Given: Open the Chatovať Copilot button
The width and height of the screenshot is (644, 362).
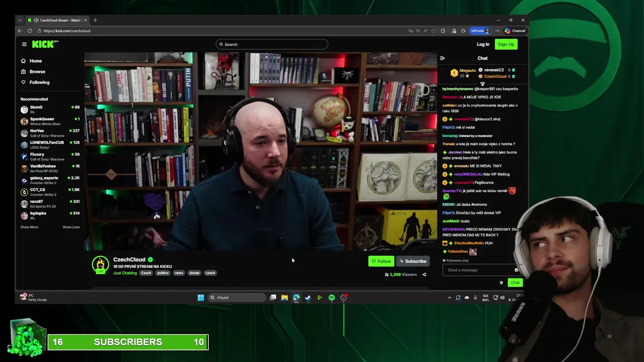Looking at the screenshot, I should tap(515, 31).
